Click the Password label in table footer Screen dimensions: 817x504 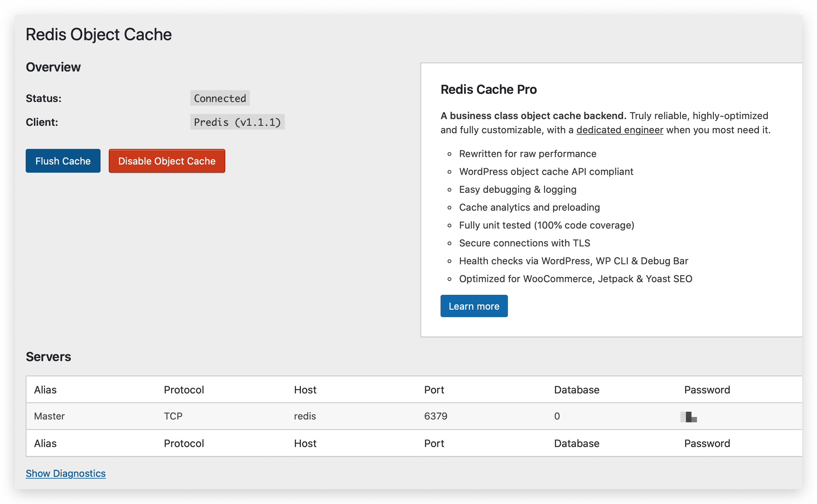pos(707,443)
